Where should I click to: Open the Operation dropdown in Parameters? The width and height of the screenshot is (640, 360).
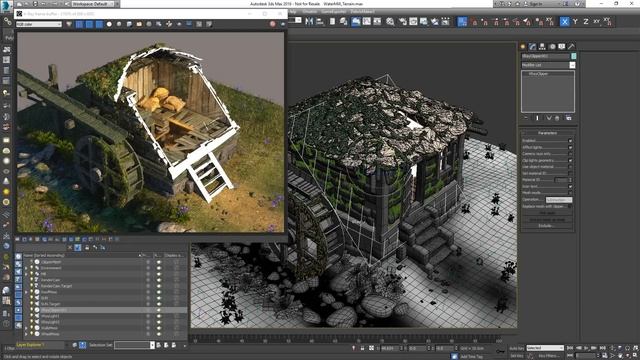click(x=559, y=200)
